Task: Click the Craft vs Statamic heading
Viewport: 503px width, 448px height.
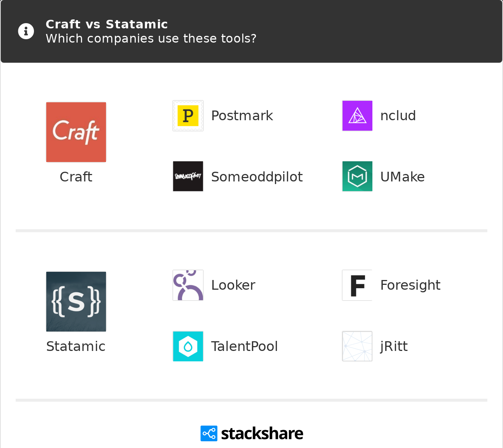Action: click(107, 24)
